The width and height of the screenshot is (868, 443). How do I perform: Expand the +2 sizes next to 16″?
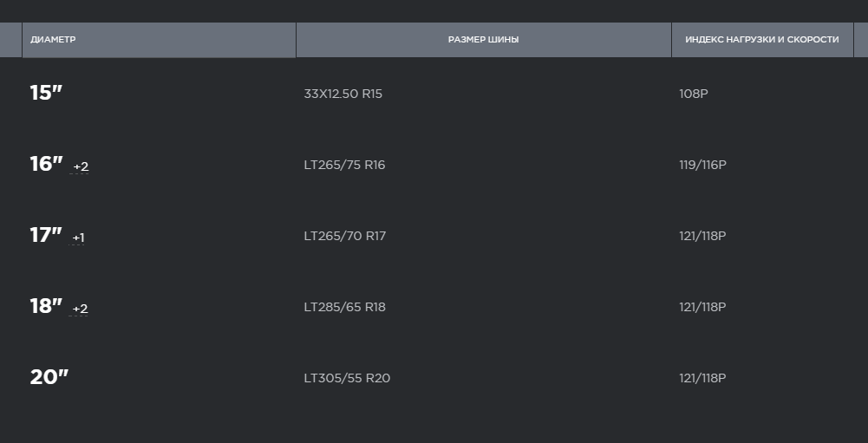(81, 166)
